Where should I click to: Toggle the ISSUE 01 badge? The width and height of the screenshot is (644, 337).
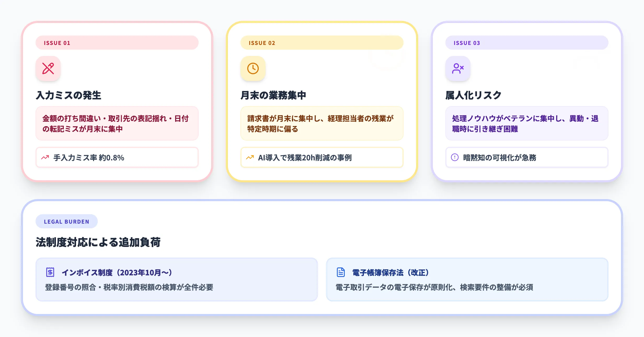tap(117, 43)
